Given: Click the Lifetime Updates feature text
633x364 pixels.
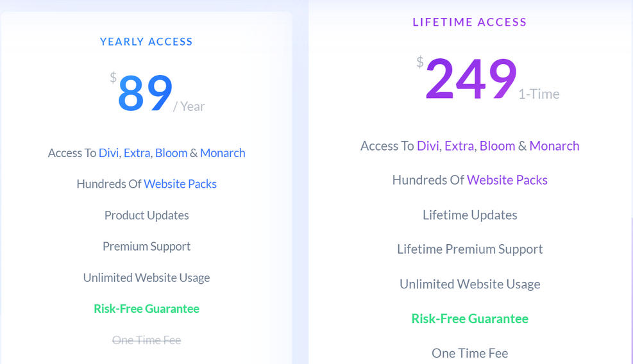Looking at the screenshot, I should (x=469, y=215).
